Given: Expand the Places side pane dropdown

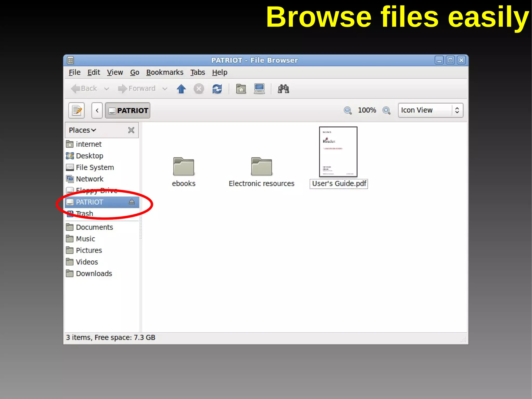Looking at the screenshot, I should point(82,130).
